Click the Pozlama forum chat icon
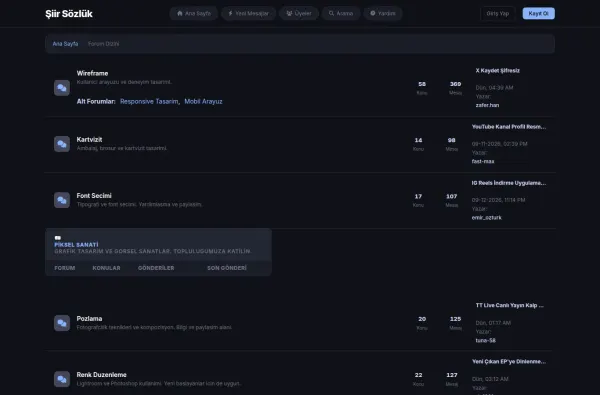This screenshot has height=395, width=600. click(x=62, y=323)
